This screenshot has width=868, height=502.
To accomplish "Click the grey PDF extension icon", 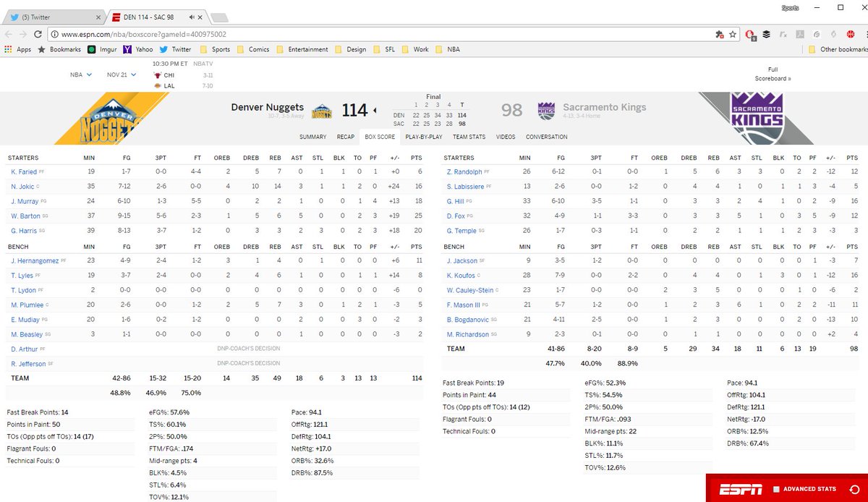I will (799, 34).
